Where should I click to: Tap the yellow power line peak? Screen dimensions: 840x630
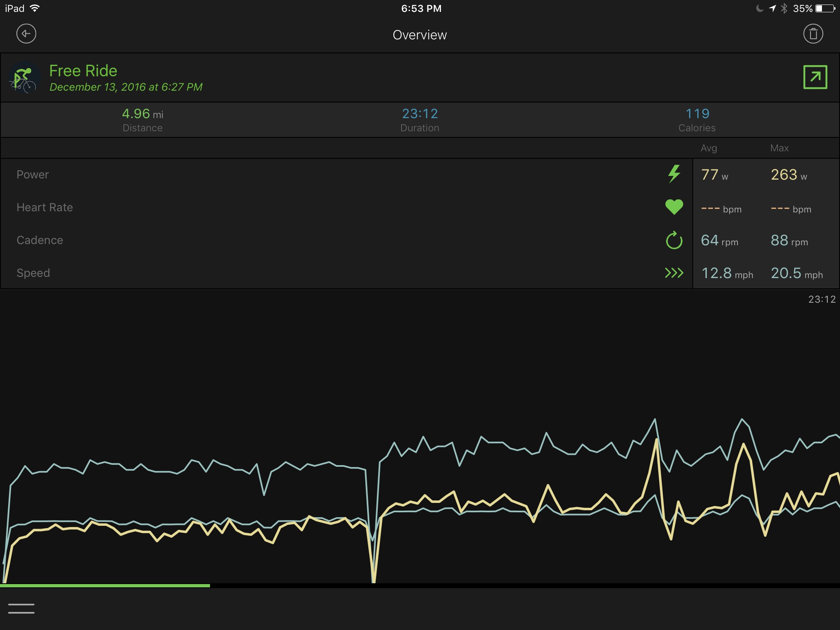click(657, 440)
